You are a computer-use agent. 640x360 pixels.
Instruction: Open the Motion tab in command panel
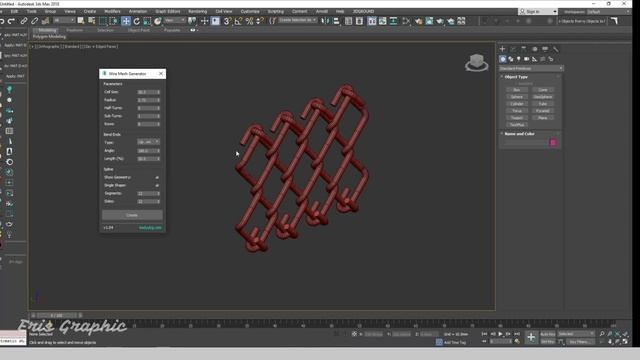535,49
